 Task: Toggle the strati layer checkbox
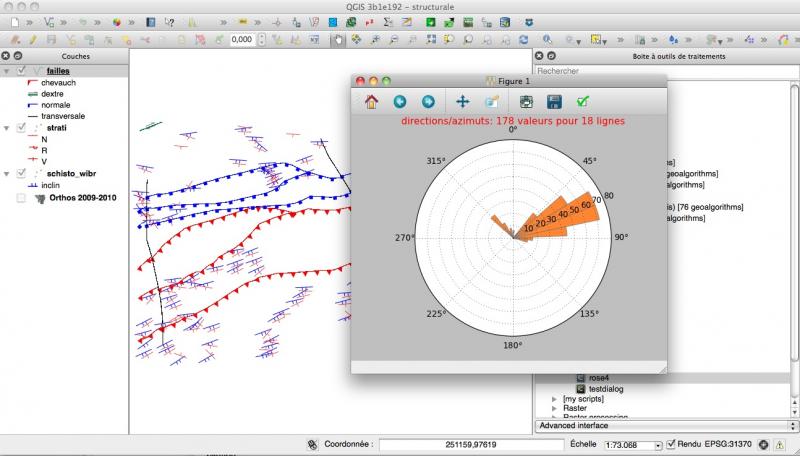(x=22, y=128)
